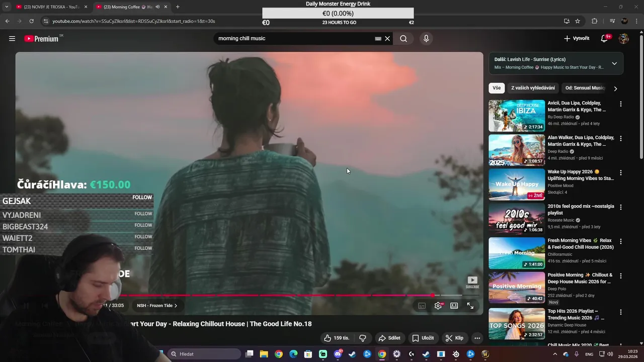This screenshot has height=362, width=644.
Task: Open options menu for Positive Morning video
Action: [x=620, y=276]
